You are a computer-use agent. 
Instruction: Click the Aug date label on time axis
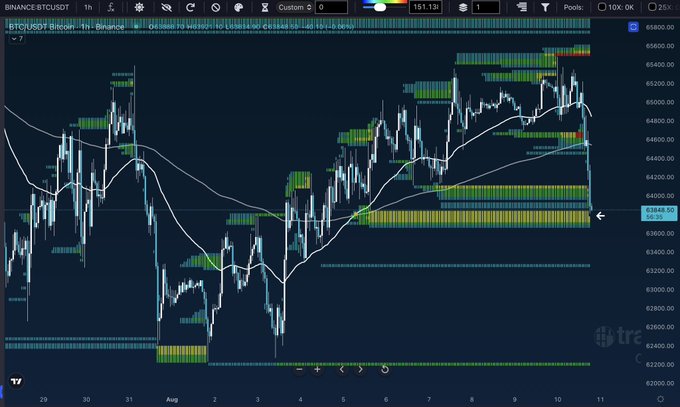point(172,399)
